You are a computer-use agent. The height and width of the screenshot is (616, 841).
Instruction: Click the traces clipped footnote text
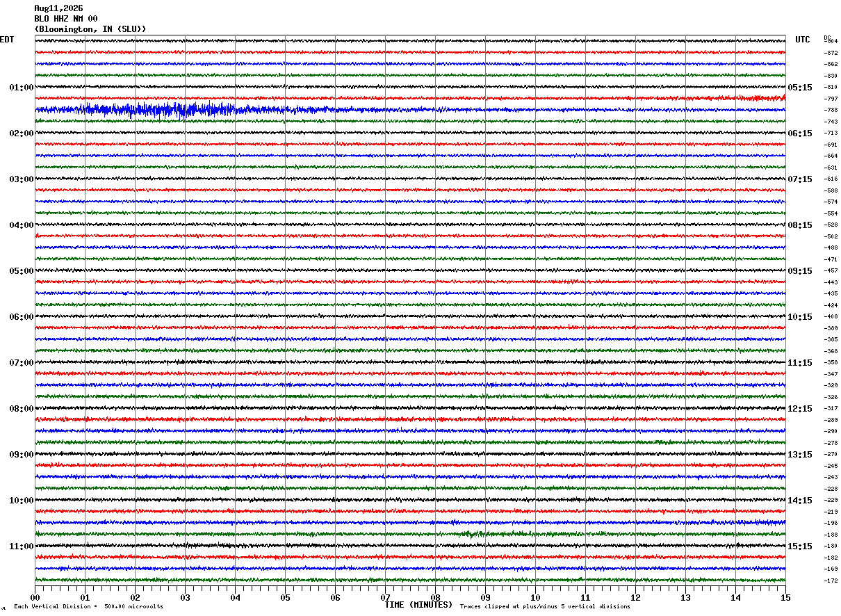pyautogui.click(x=545, y=606)
